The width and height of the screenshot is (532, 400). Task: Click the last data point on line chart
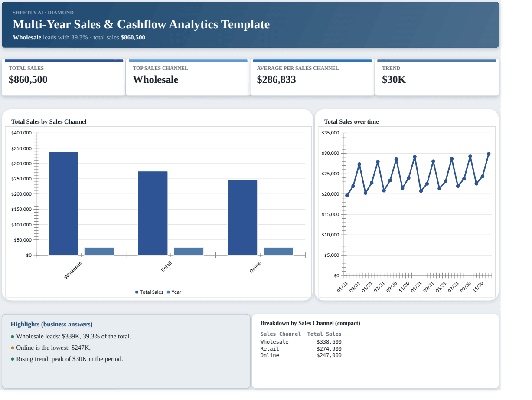489,154
